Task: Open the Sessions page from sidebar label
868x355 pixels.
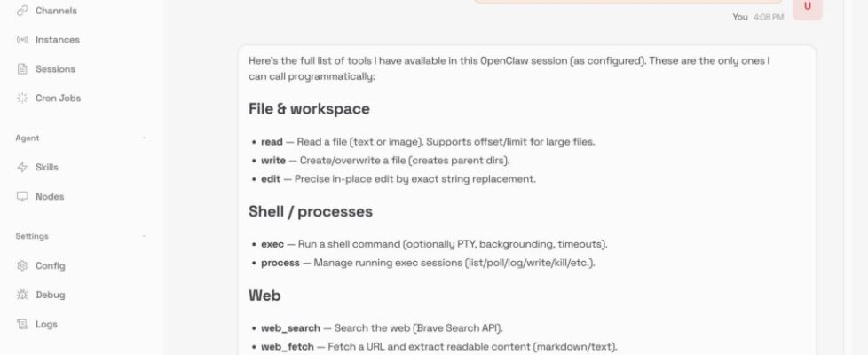Action: coord(55,69)
